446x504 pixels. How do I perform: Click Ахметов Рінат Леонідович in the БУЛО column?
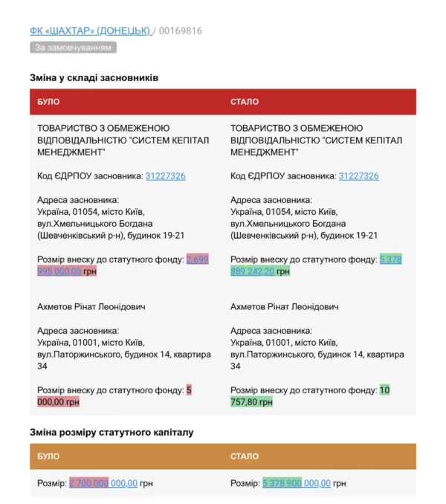91,306
